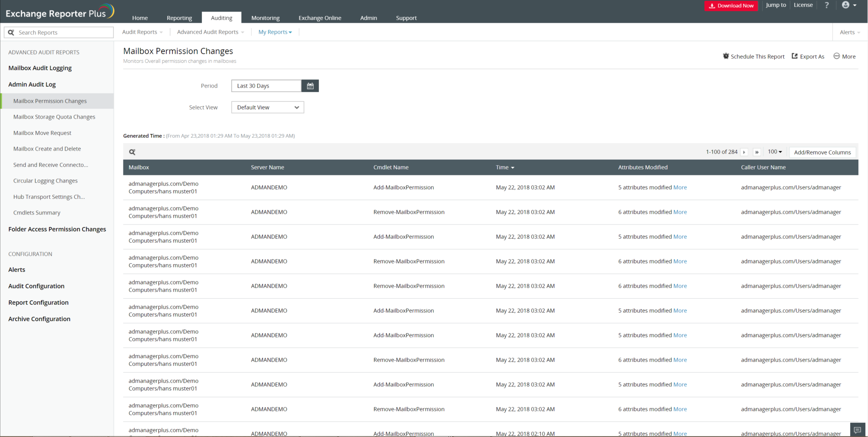Screen dimensions: 868x437
Task: Select Mailbox Storage Quota Changes report
Action: coord(54,117)
